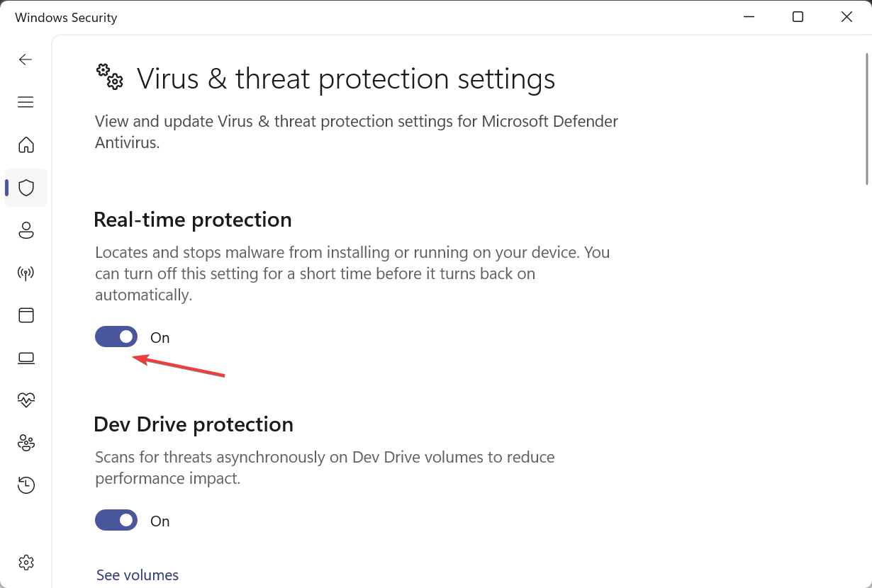Close the Windows Security window
The height and width of the screenshot is (588, 872).
pyautogui.click(x=846, y=17)
